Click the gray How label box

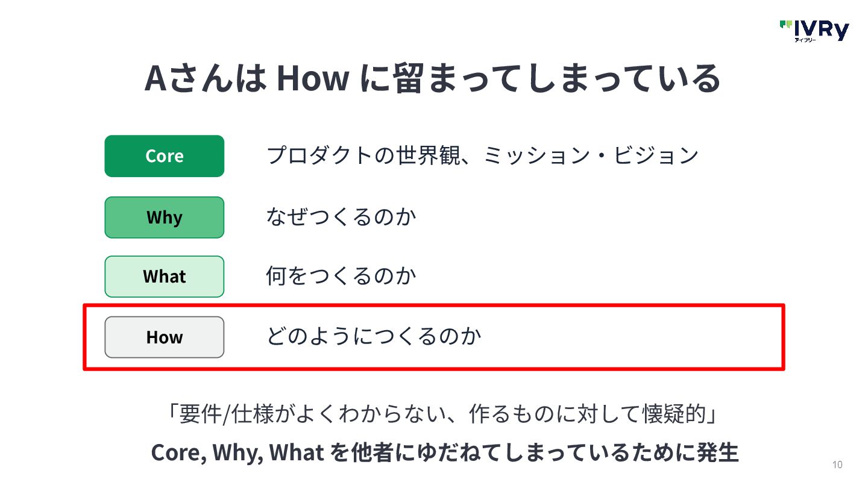click(x=165, y=337)
